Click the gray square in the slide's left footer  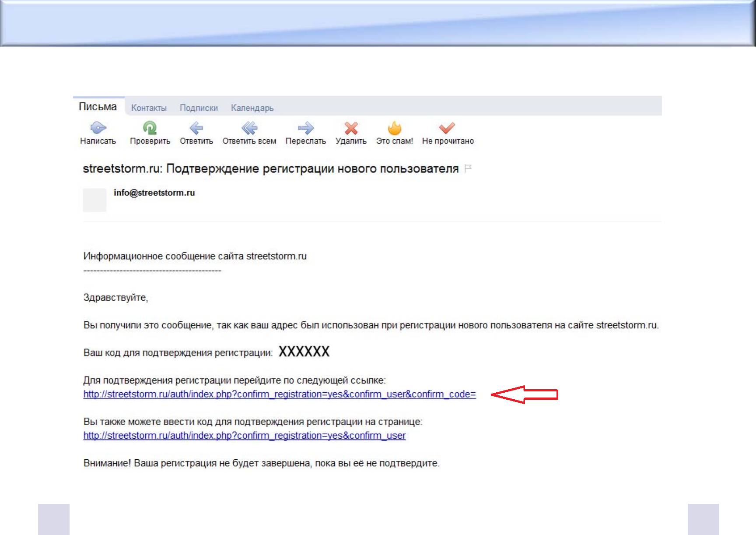click(54, 519)
